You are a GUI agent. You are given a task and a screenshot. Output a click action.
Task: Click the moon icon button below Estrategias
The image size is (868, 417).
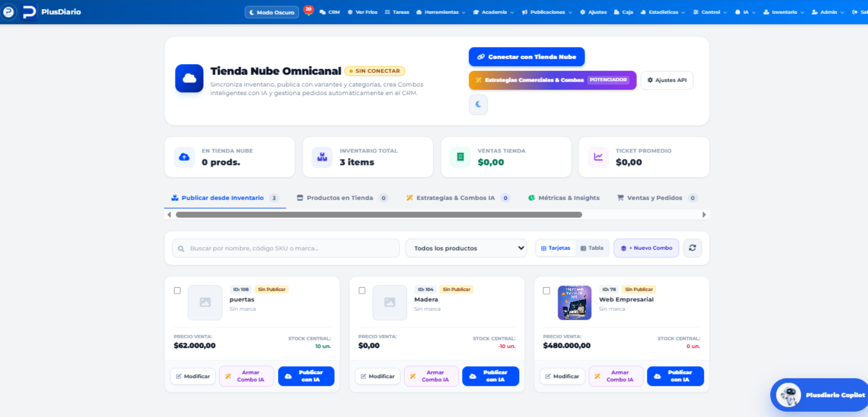[x=478, y=104]
